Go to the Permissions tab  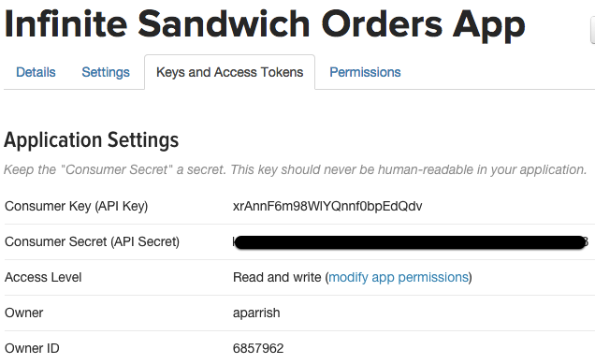tap(365, 72)
